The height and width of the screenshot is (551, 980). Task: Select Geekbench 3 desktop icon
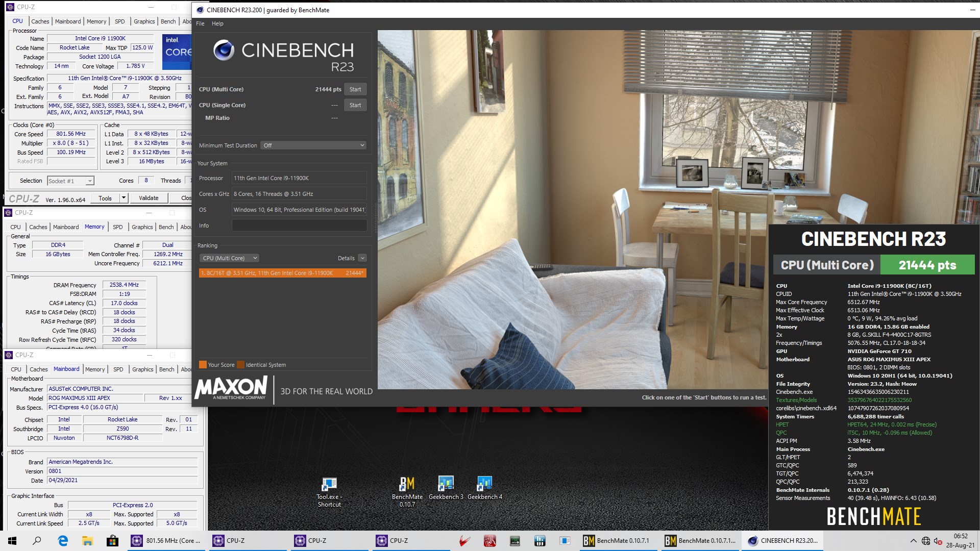click(446, 489)
